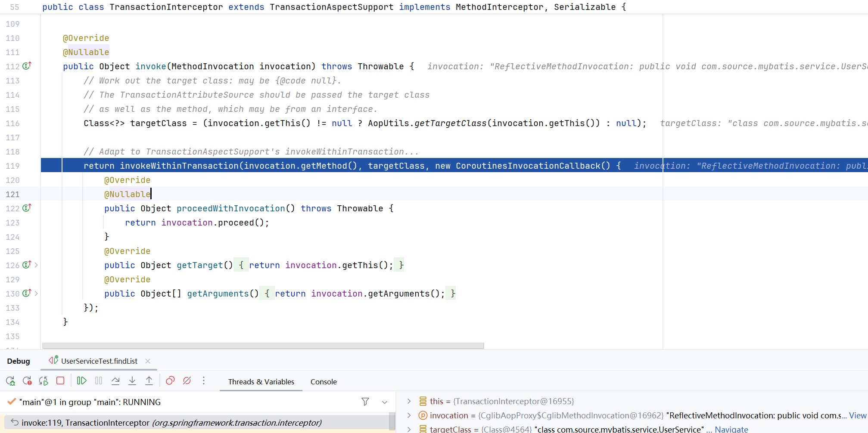Click the horizontal editor scrollbar
The height and width of the screenshot is (433, 868).
[x=263, y=346]
